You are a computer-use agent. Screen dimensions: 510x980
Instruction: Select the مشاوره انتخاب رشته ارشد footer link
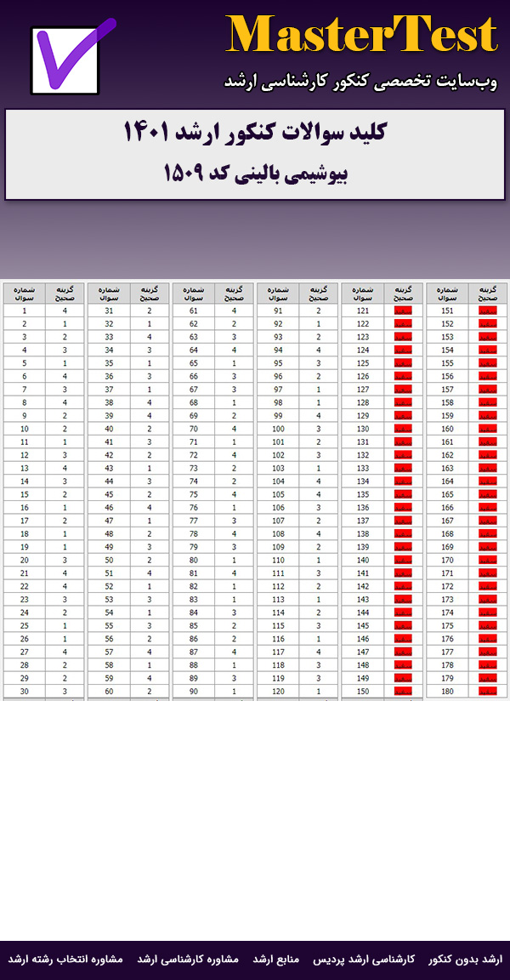coord(65,960)
